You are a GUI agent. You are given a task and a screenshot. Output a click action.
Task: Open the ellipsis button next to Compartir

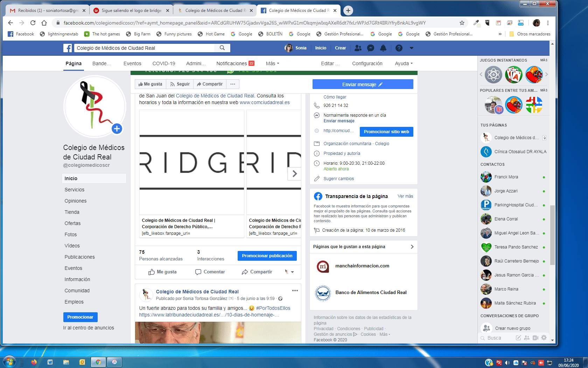[x=233, y=84]
